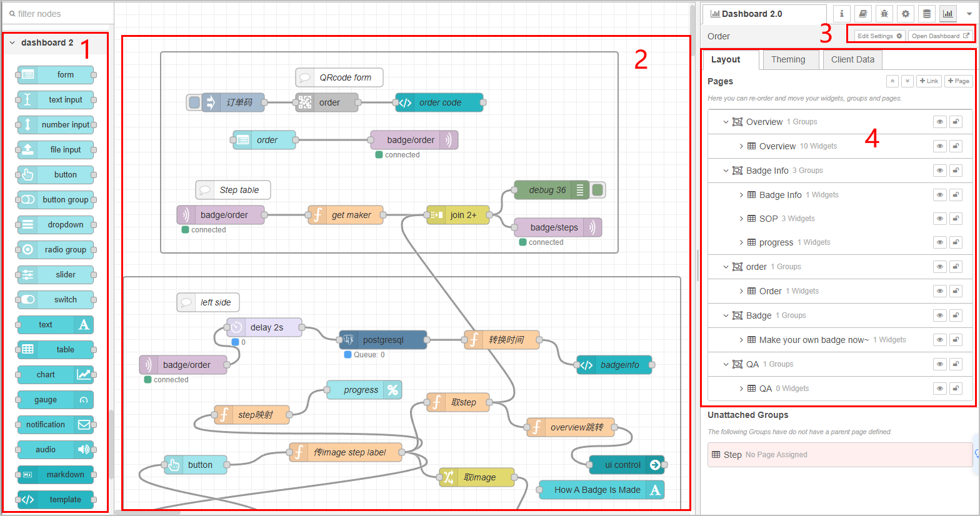Select the table palette node

(56, 350)
